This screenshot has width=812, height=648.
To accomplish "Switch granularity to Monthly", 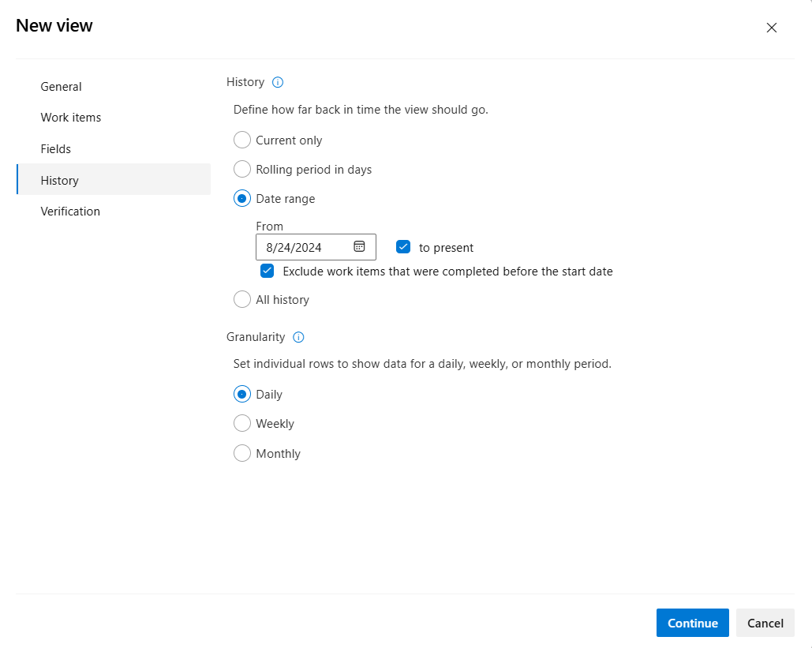I will [242, 453].
